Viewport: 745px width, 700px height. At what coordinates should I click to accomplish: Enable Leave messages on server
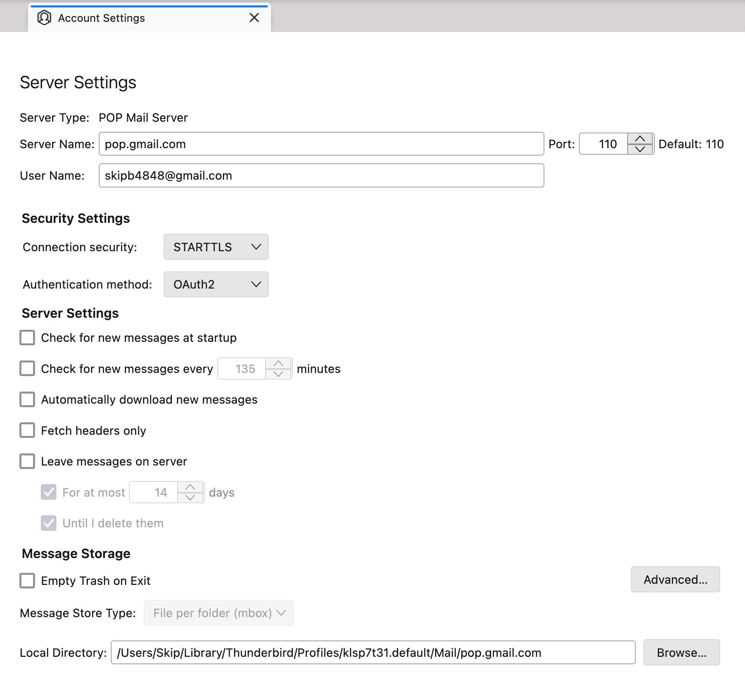pyautogui.click(x=27, y=461)
